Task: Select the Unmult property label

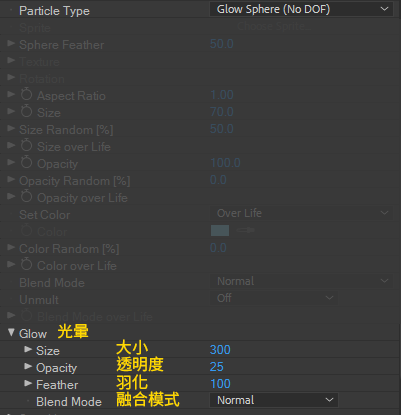Action: pyautogui.click(x=39, y=300)
